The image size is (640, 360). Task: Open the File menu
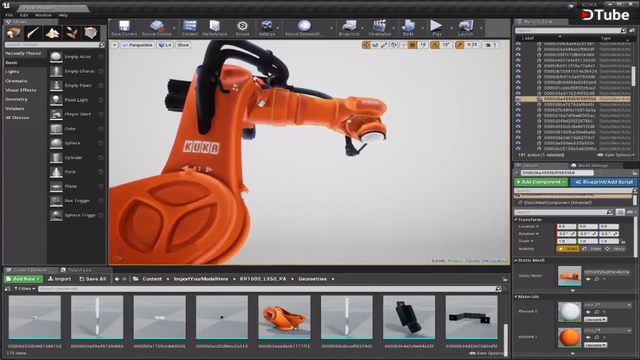click(x=9, y=15)
